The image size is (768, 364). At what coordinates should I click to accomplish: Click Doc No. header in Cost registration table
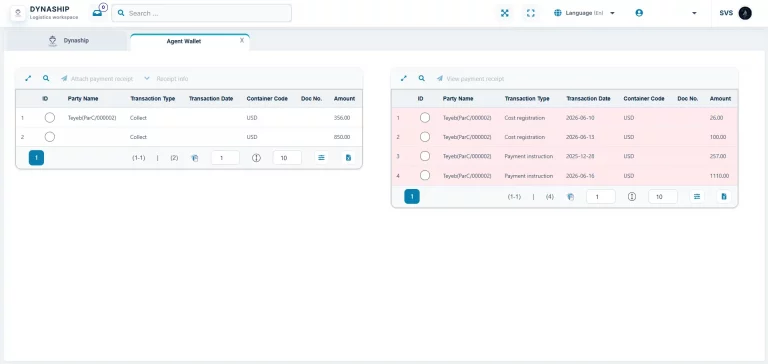(x=688, y=98)
